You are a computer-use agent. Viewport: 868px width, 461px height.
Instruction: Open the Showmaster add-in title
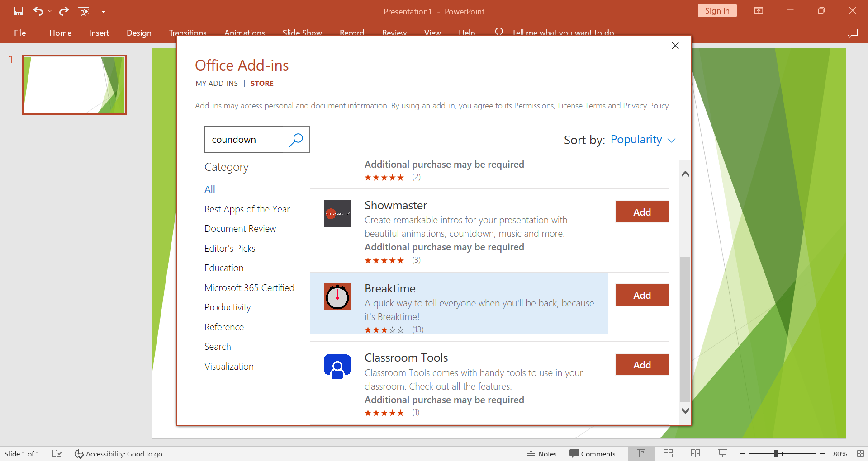click(396, 206)
